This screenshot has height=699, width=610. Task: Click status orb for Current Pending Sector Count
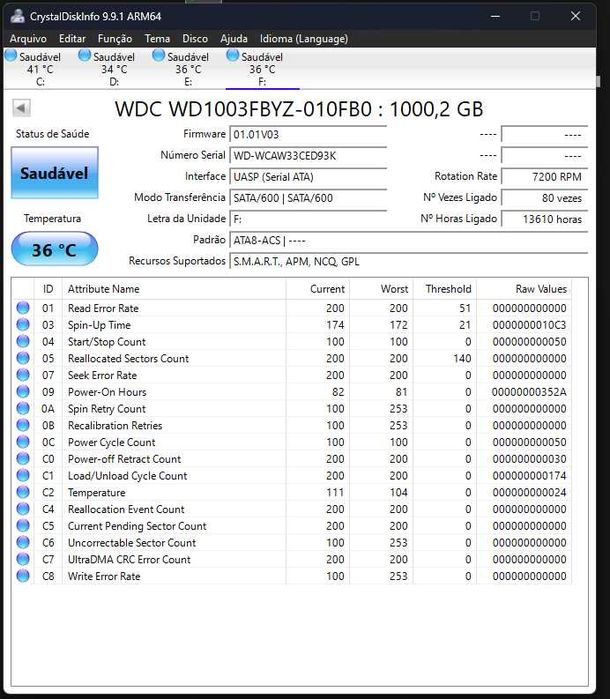(x=23, y=525)
